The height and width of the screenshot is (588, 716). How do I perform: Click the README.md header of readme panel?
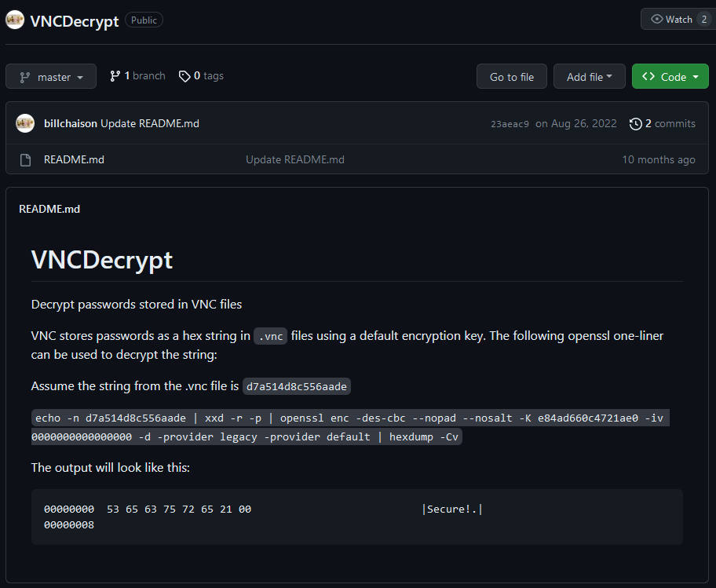point(49,209)
